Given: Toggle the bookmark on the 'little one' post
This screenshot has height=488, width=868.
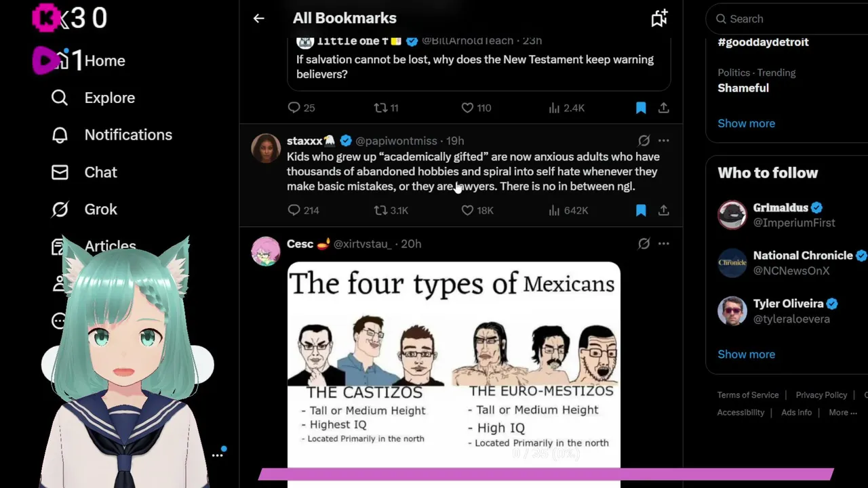Looking at the screenshot, I should pos(641,108).
